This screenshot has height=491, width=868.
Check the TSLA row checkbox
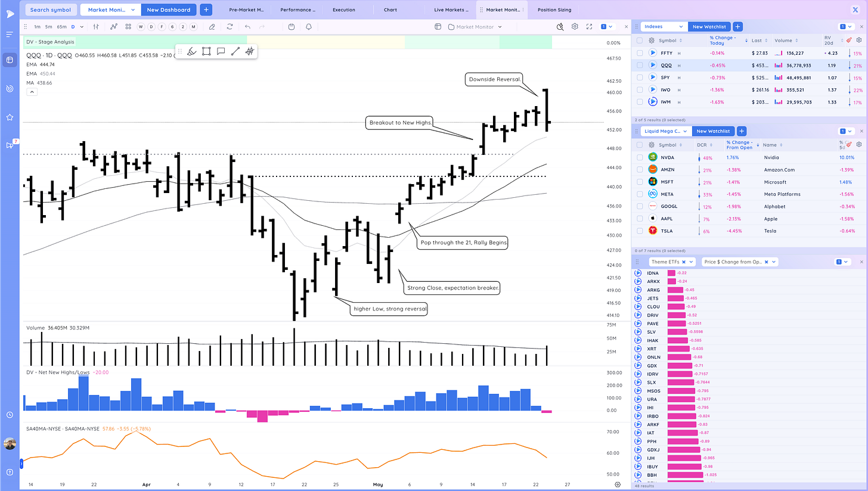tap(640, 231)
